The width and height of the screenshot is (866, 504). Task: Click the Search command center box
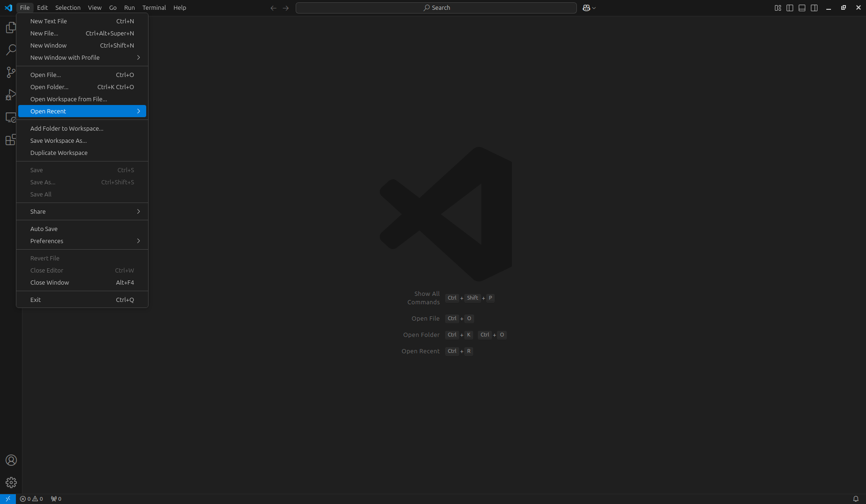(x=436, y=8)
